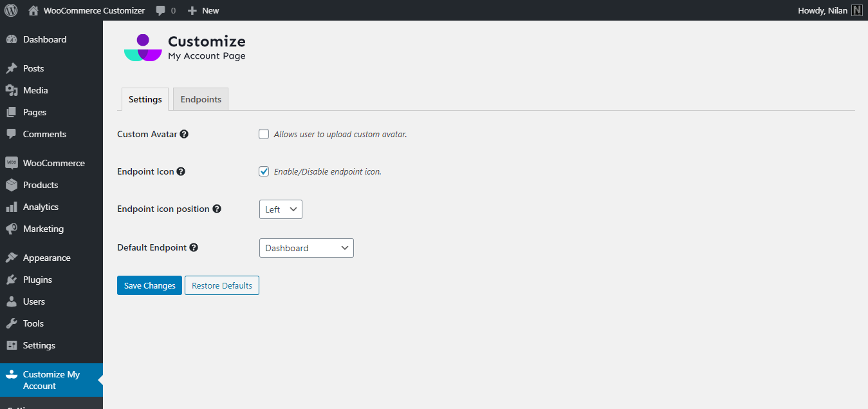Open the Customize My Account menu item

(51, 380)
